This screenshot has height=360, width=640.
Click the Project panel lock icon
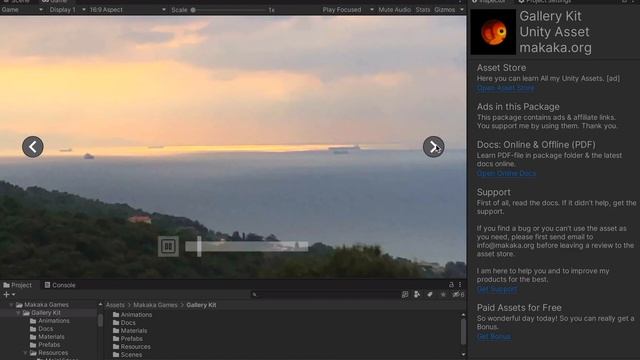[451, 284]
